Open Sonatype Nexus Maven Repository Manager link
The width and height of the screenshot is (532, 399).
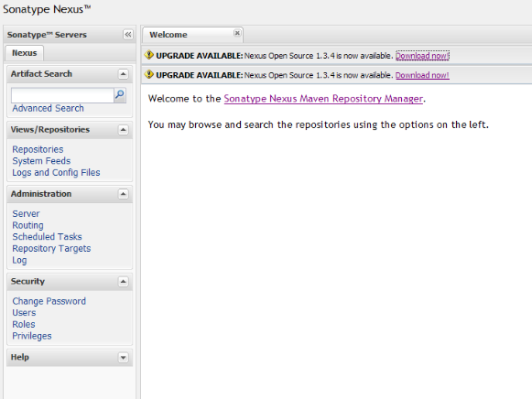click(x=323, y=99)
